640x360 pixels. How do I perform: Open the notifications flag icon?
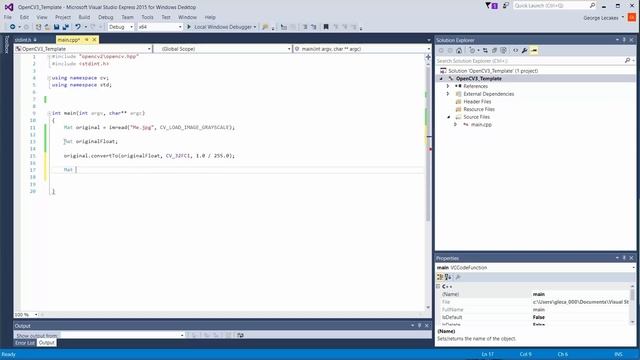point(491,6)
